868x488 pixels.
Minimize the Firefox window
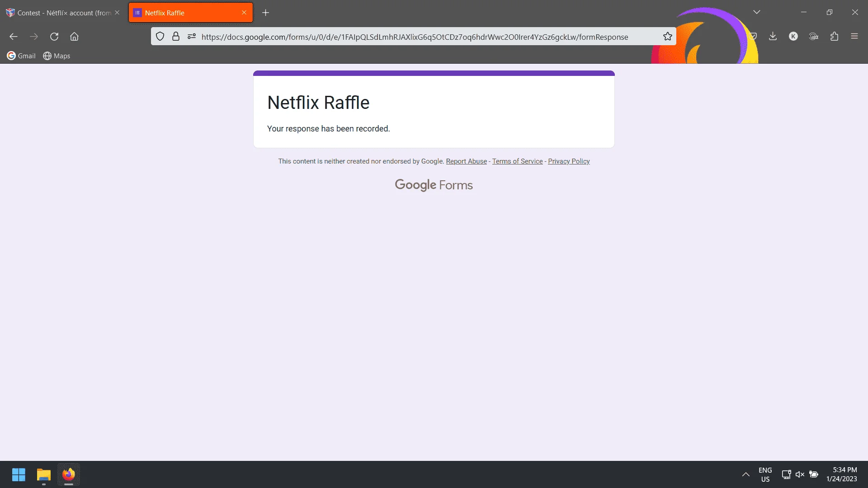coord(804,12)
